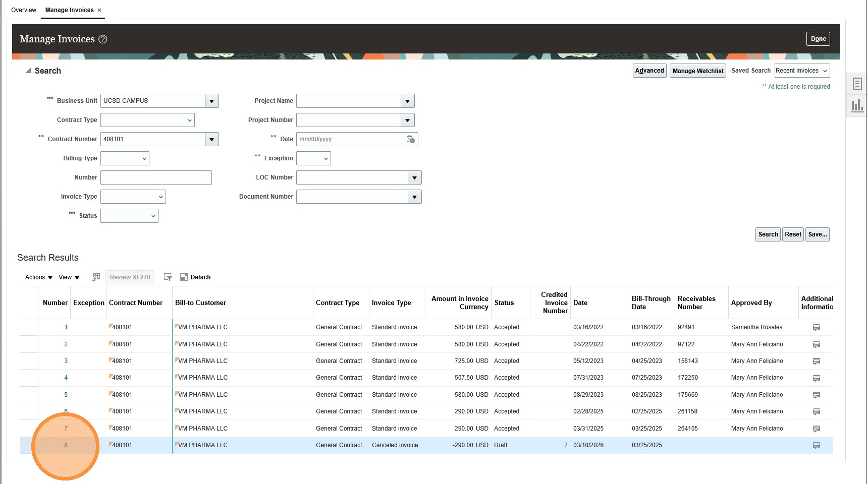The height and width of the screenshot is (484, 868).
Task: Open help for Manage Invoices
Action: click(103, 39)
